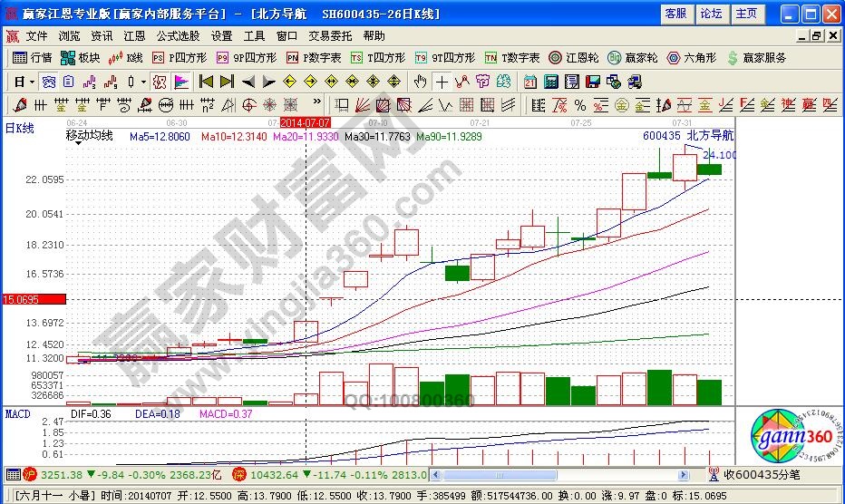Click the 客服 button
The height and width of the screenshot is (504, 845).
click(675, 14)
